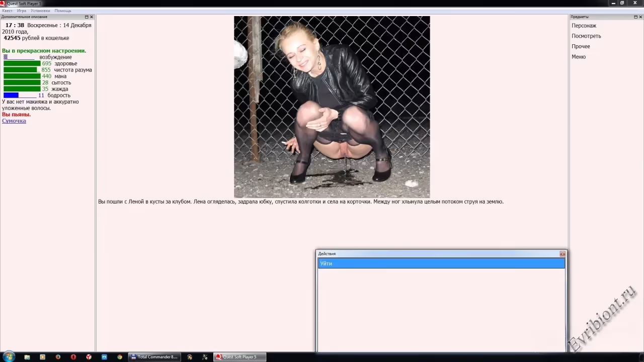Open the Opera browser taskbar icon
The image size is (644, 362).
pyautogui.click(x=73, y=357)
